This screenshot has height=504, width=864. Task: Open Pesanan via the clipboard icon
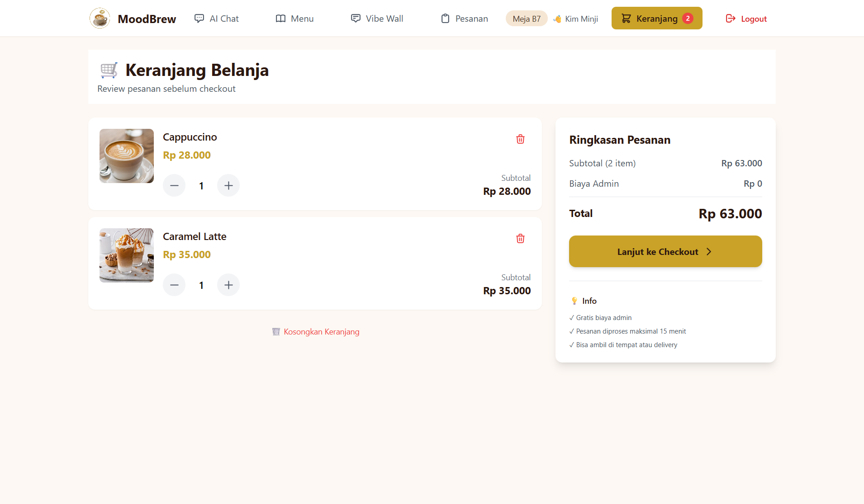click(446, 19)
